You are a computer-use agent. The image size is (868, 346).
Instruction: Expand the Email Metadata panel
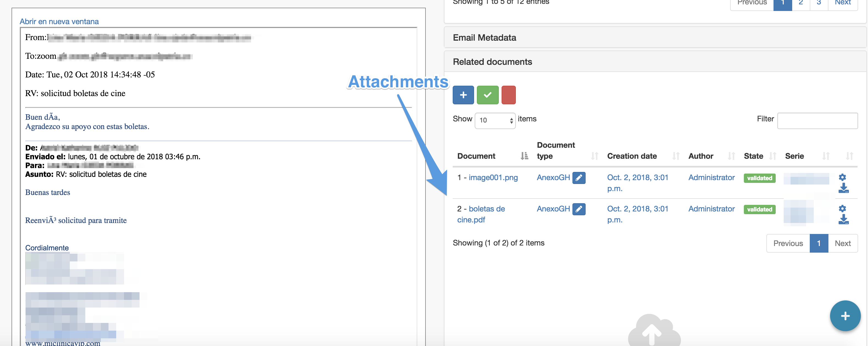coord(484,38)
